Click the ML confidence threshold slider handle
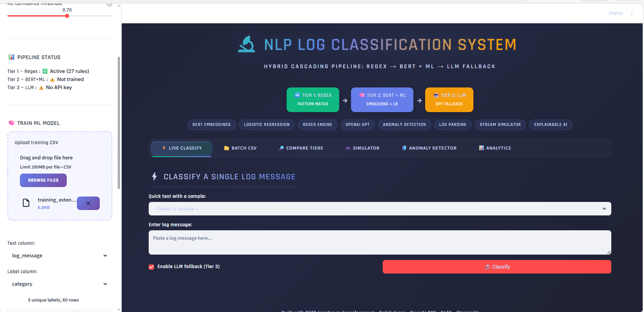Screen dimensions: 644x312 click(x=67, y=16)
